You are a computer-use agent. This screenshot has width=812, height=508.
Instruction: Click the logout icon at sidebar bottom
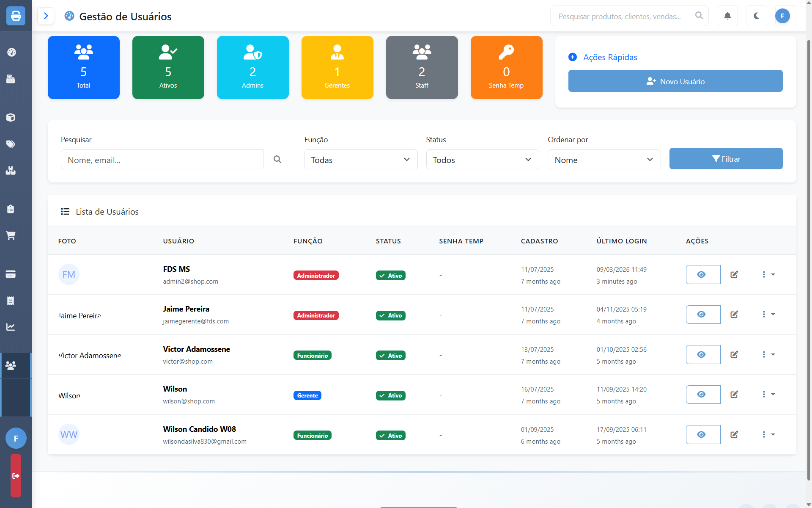[x=16, y=475]
